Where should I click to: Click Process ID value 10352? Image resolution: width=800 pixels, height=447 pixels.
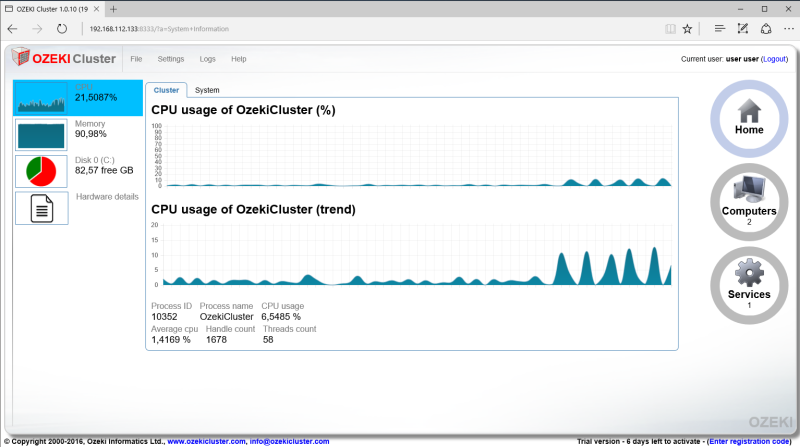pyautogui.click(x=164, y=317)
